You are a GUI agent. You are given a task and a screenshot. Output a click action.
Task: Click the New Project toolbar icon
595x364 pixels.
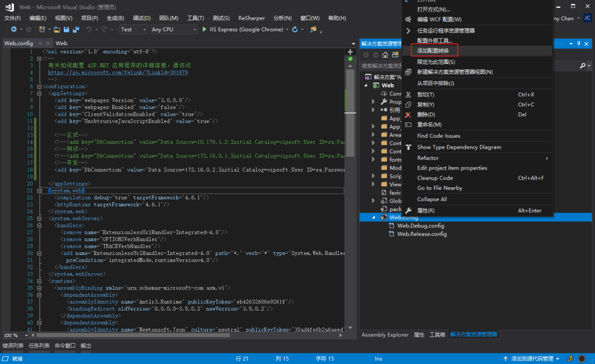[42, 29]
